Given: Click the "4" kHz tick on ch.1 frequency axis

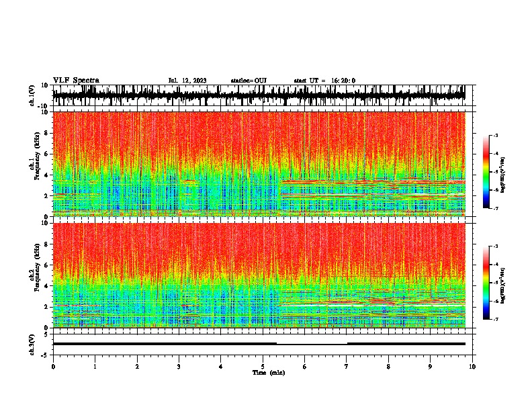Looking at the screenshot, I should pos(47,175).
